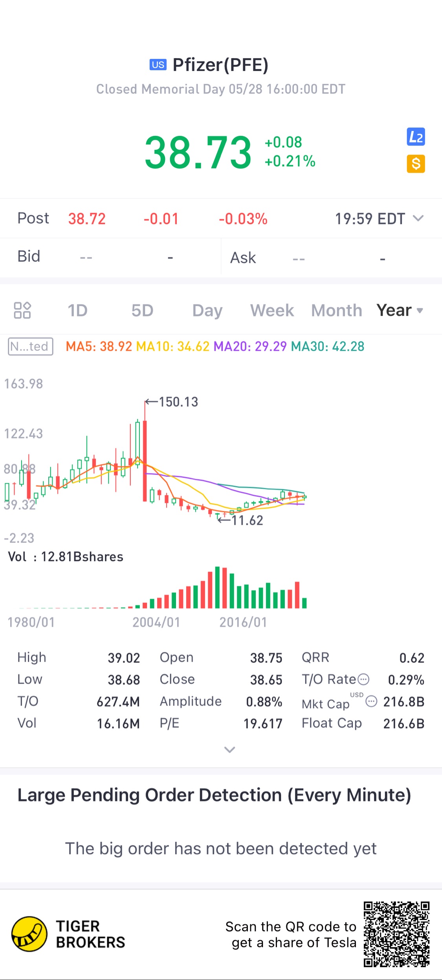This screenshot has width=442, height=980.
Task: Tap 'Scan the QR code' promo text
Action: [x=291, y=934]
